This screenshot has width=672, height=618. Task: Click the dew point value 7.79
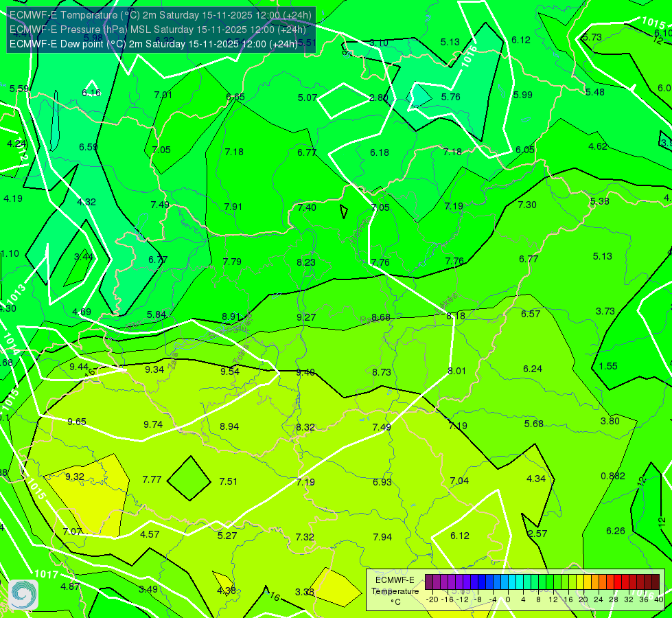pyautogui.click(x=232, y=262)
